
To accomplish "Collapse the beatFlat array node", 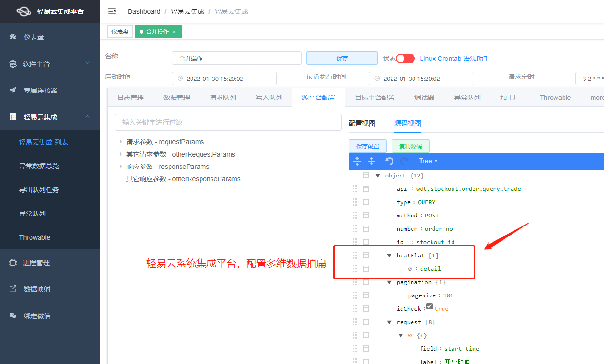I will click(x=389, y=255).
